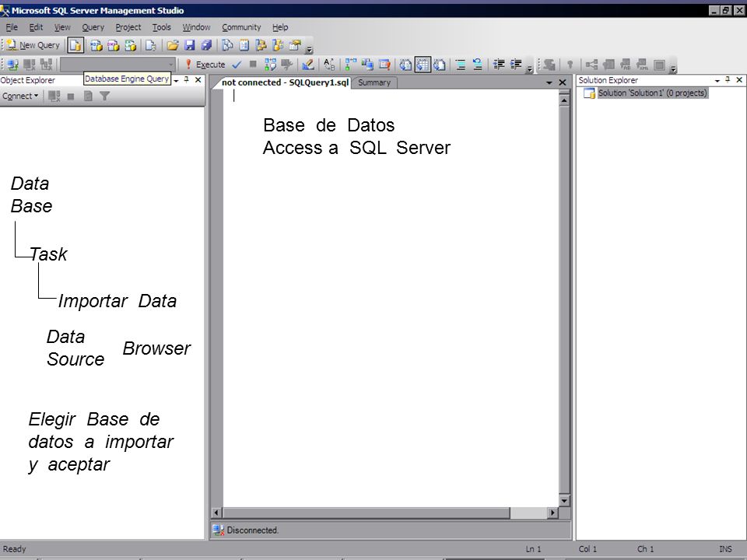
Task: Open the Project menu
Action: coord(128,27)
